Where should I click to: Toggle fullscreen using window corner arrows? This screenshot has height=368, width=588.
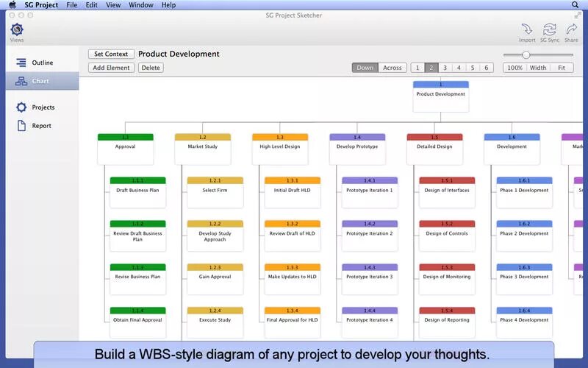(578, 15)
